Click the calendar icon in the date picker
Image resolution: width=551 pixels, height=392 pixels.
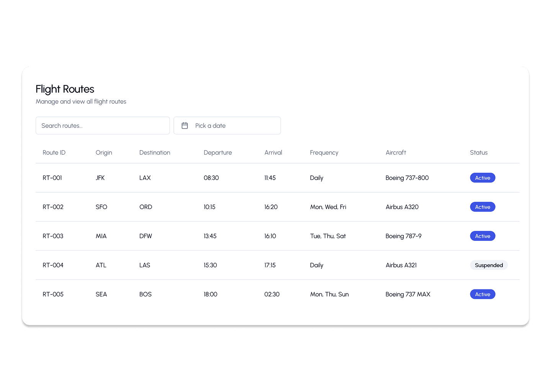(185, 126)
